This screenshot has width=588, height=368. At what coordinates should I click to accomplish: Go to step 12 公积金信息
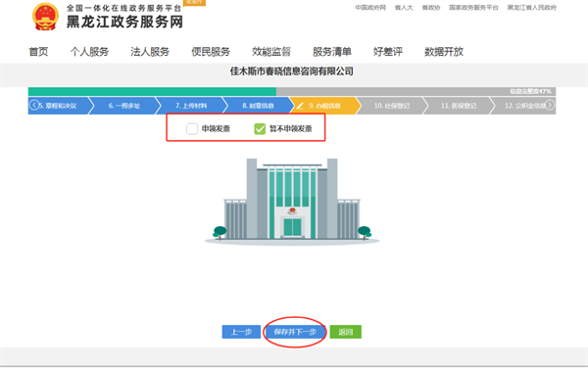pyautogui.click(x=524, y=106)
